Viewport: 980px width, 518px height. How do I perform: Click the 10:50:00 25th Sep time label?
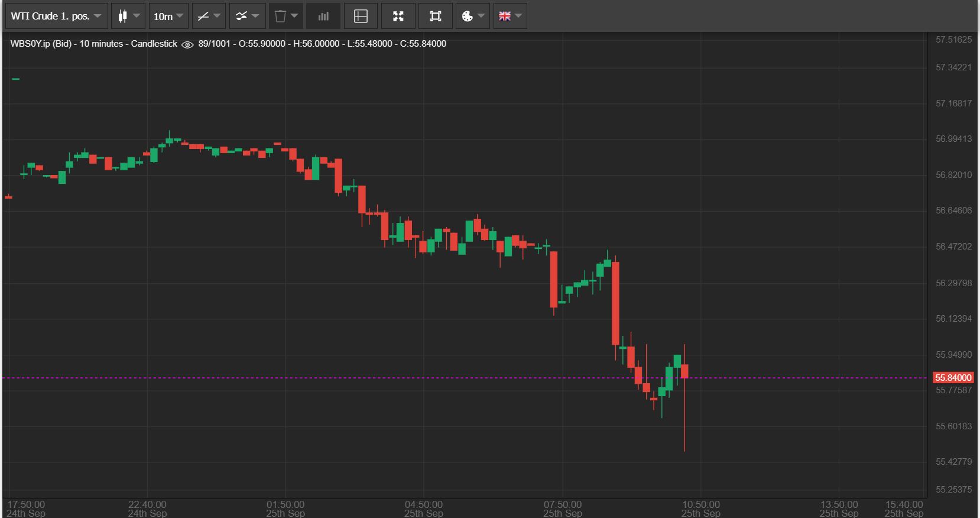point(700,508)
